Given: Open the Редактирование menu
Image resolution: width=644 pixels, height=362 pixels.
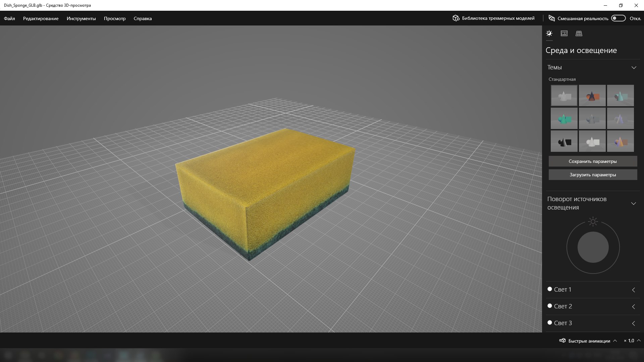Looking at the screenshot, I should [x=41, y=18].
